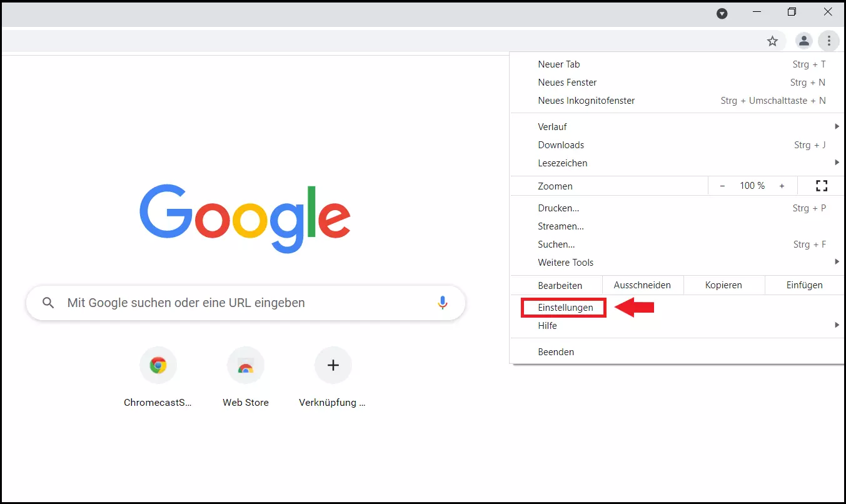Click the dark circular dropdown icon in title bar
Image resolution: width=846 pixels, height=504 pixels.
722,13
